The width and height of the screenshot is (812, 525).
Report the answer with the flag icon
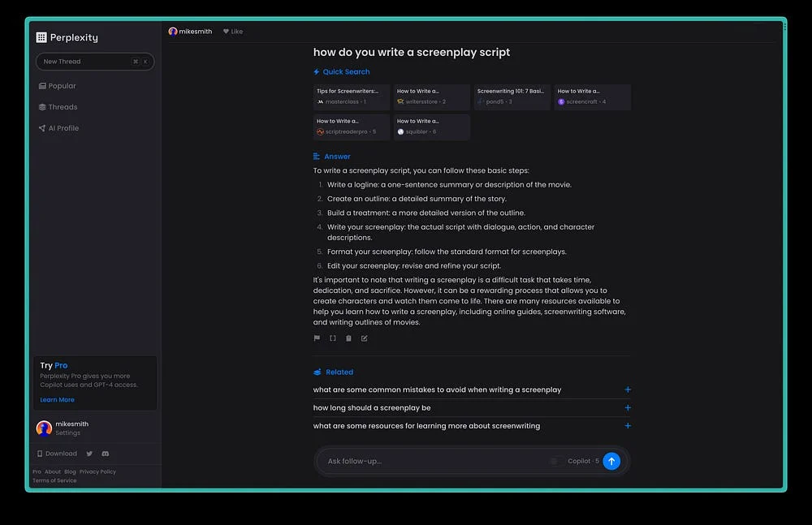click(x=317, y=338)
